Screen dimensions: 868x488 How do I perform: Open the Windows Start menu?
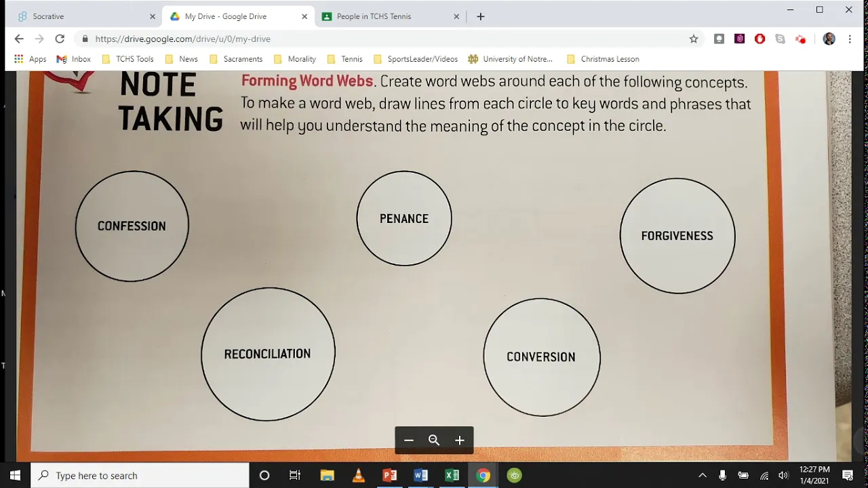(x=15, y=475)
